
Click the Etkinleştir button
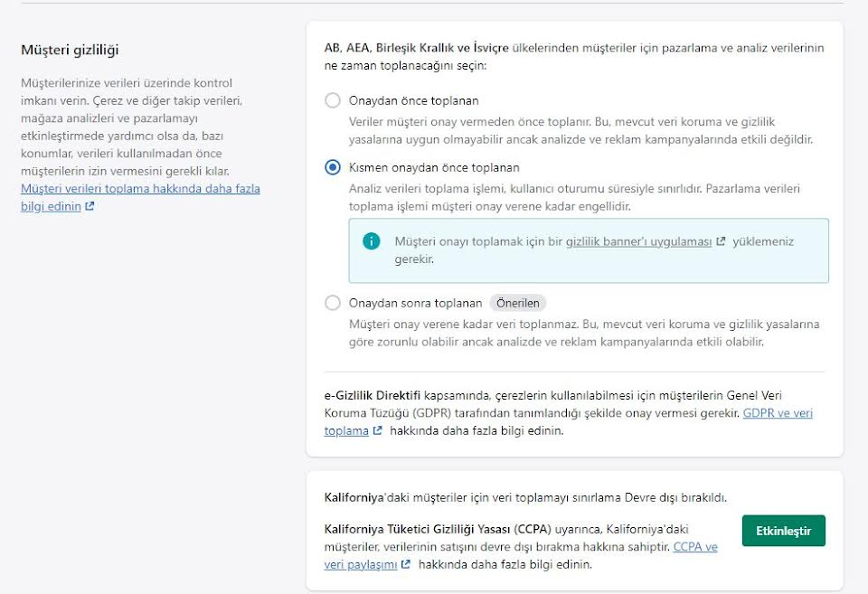783,531
